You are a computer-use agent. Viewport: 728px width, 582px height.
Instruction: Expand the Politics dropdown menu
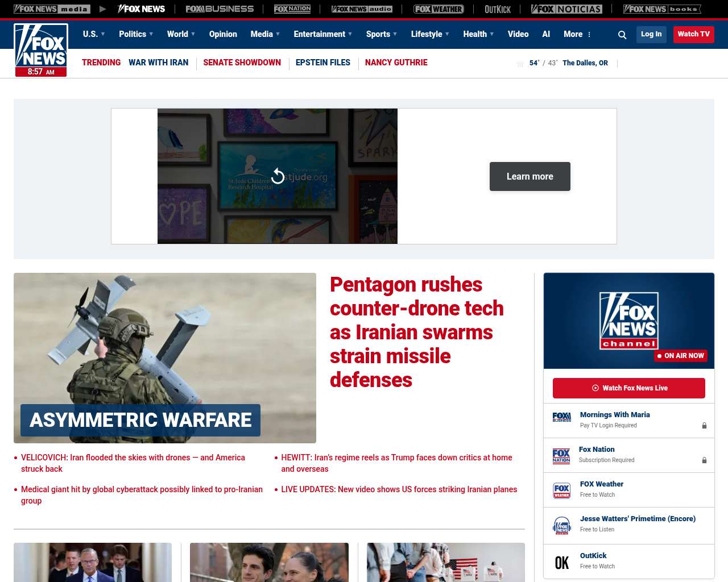pyautogui.click(x=136, y=34)
